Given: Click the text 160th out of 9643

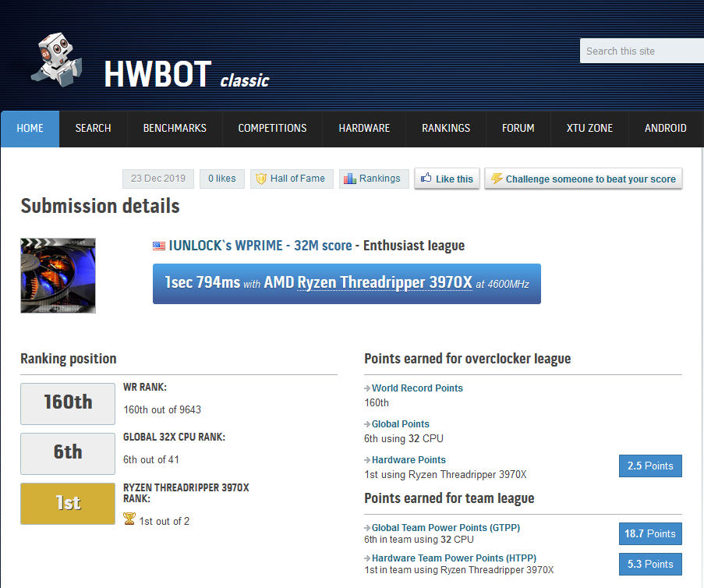Looking at the screenshot, I should click(162, 409).
